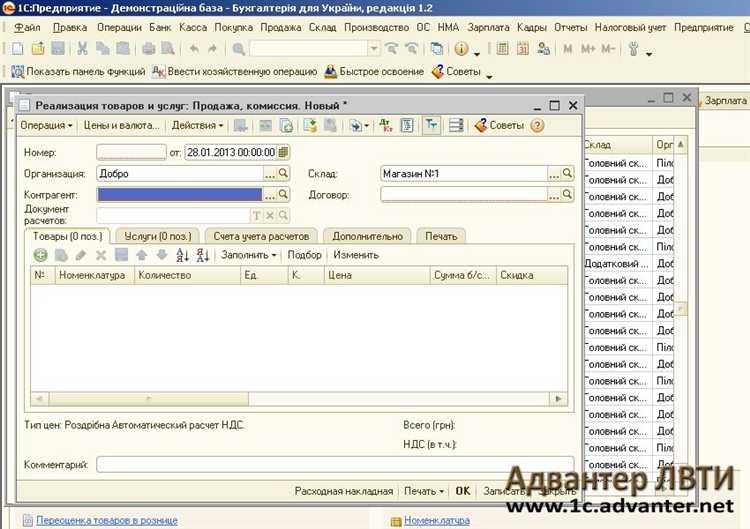Screen dimensions: 750x529
Task: Click magnifier icon next to Склад field
Action: pyautogui.click(x=567, y=173)
